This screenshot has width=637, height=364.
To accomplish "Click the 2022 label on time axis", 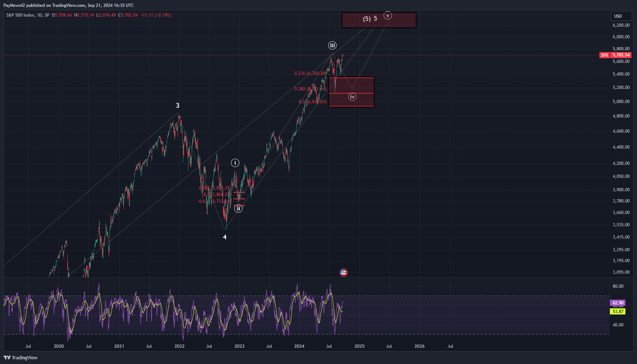I will pos(179,346).
